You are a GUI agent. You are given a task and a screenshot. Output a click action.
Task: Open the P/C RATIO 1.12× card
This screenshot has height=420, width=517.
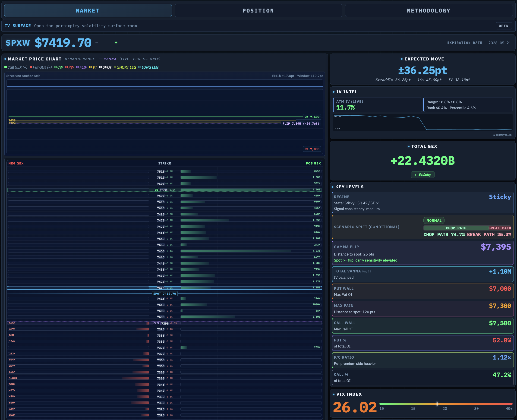pos(422,360)
